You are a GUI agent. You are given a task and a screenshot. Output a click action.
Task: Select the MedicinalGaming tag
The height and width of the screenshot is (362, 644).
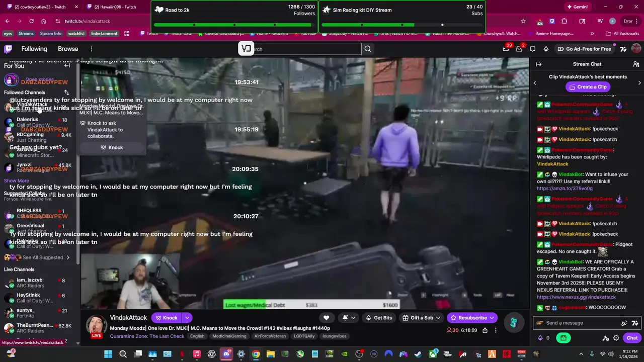[x=229, y=336]
